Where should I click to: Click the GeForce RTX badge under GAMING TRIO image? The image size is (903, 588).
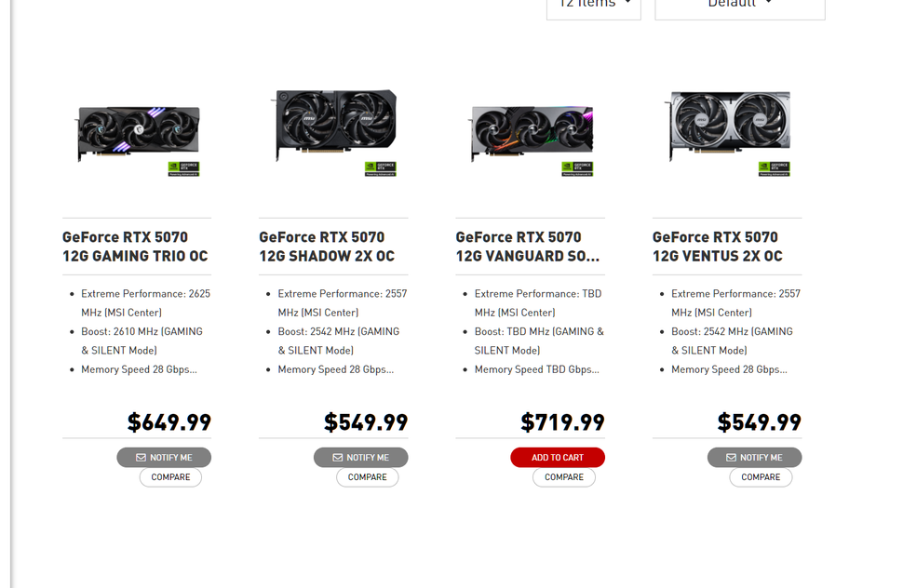182,168
